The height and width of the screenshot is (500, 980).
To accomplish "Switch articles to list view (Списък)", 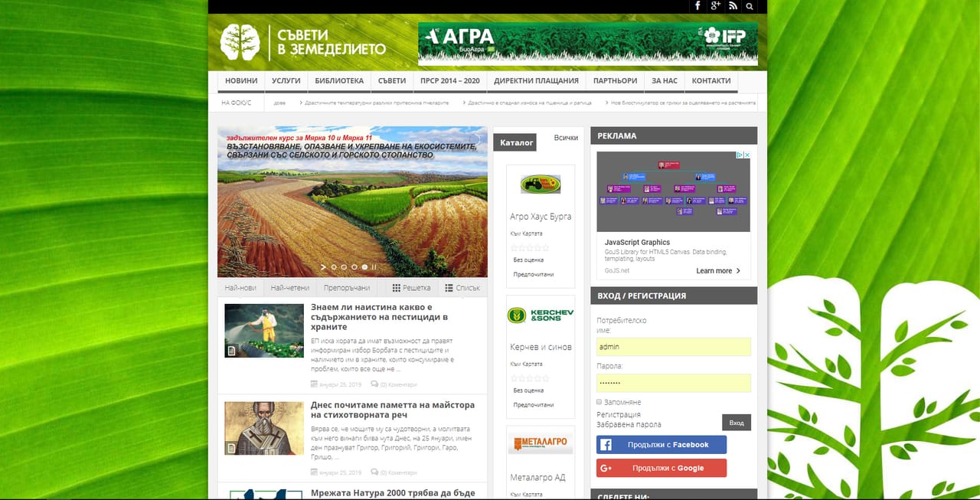I will coord(462,288).
